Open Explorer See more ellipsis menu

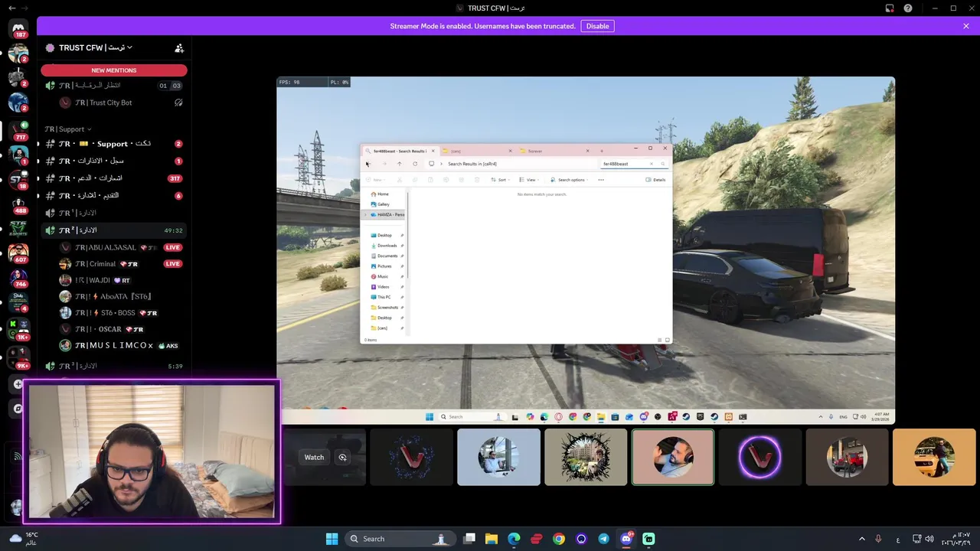point(601,180)
